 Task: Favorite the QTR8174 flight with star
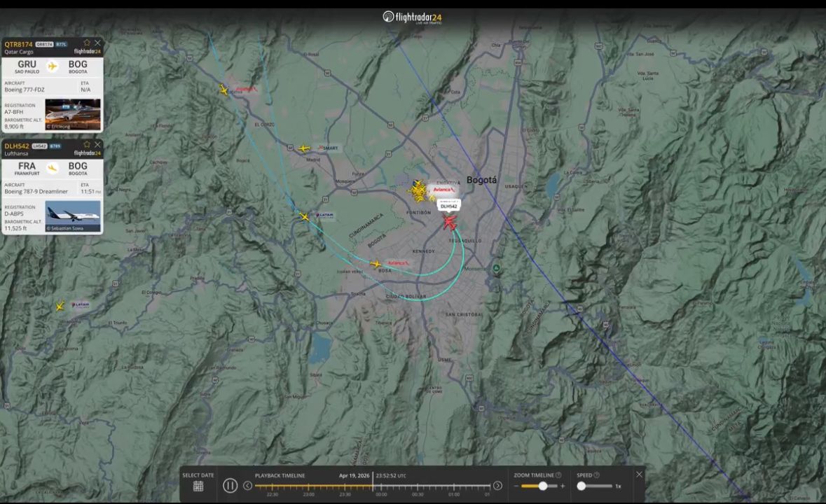[87, 43]
